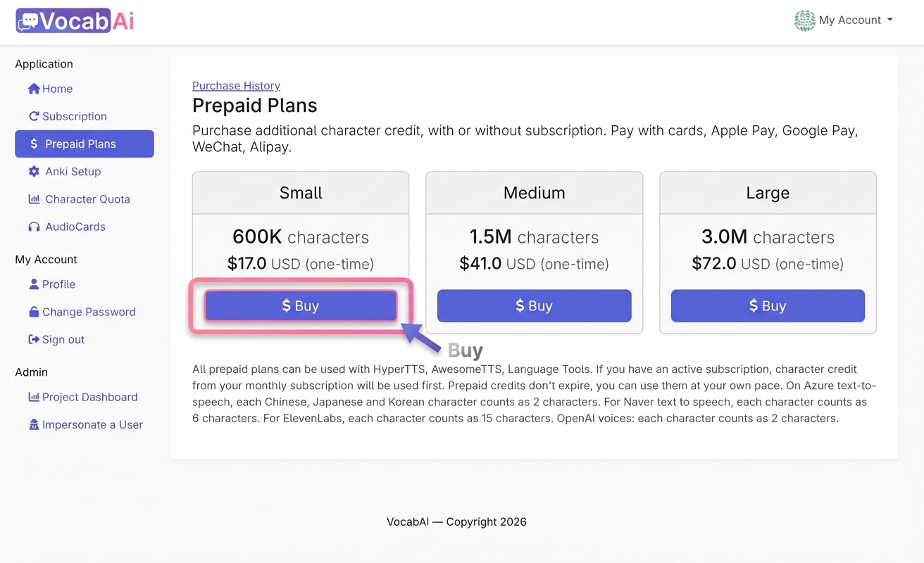Click the Small plan card header

coord(301,192)
